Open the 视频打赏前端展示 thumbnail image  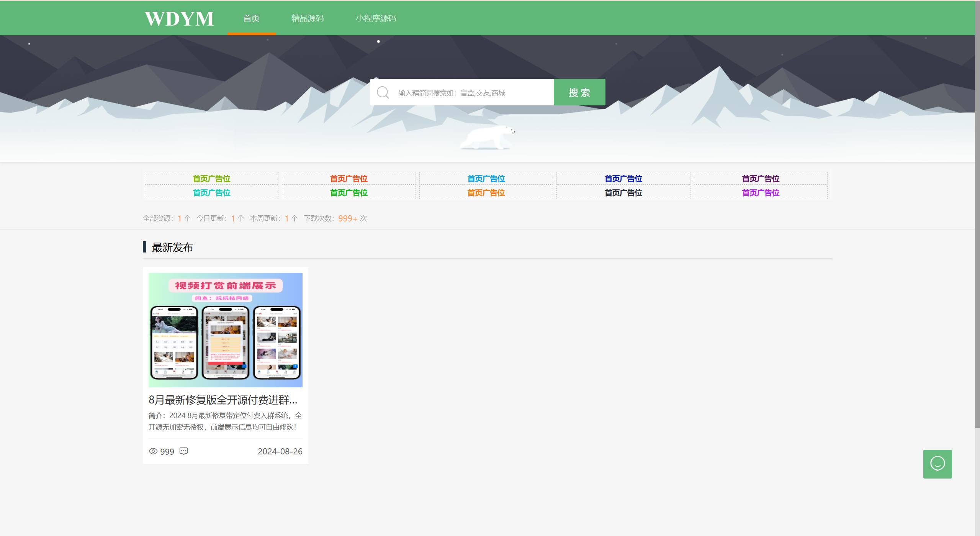point(225,330)
